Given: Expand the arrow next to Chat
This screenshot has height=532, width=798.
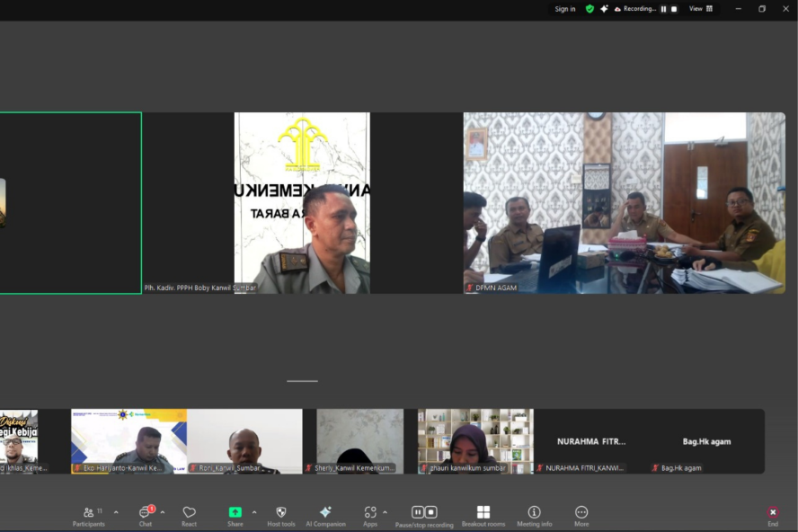Looking at the screenshot, I should click(x=163, y=512).
